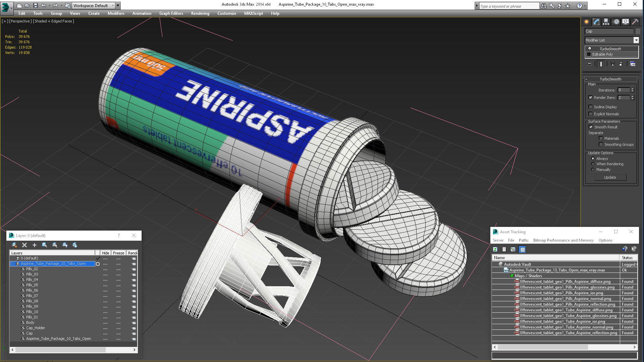The width and height of the screenshot is (644, 362).
Task: Click Freeze/Unfreeze All Layers icon
Action: [75, 245]
